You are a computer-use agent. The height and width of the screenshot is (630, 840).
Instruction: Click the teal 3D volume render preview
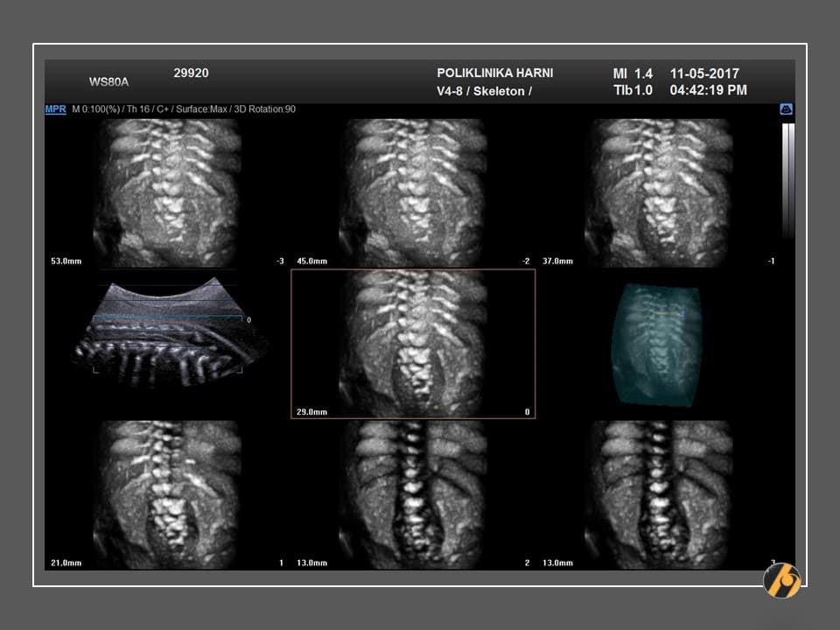[656, 344]
